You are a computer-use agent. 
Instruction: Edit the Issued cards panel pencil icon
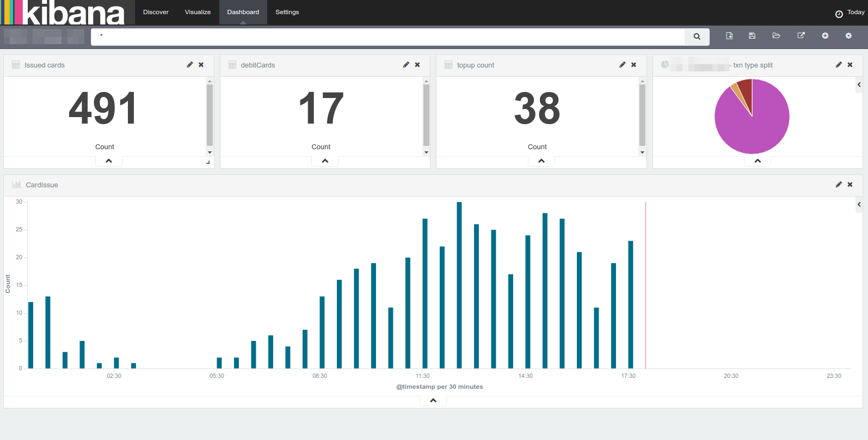(x=190, y=65)
